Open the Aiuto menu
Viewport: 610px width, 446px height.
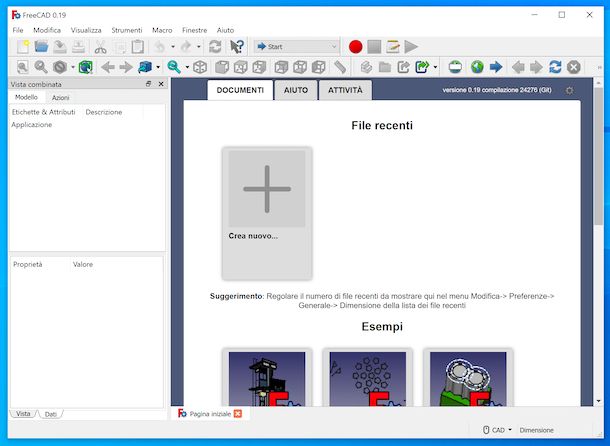[225, 30]
